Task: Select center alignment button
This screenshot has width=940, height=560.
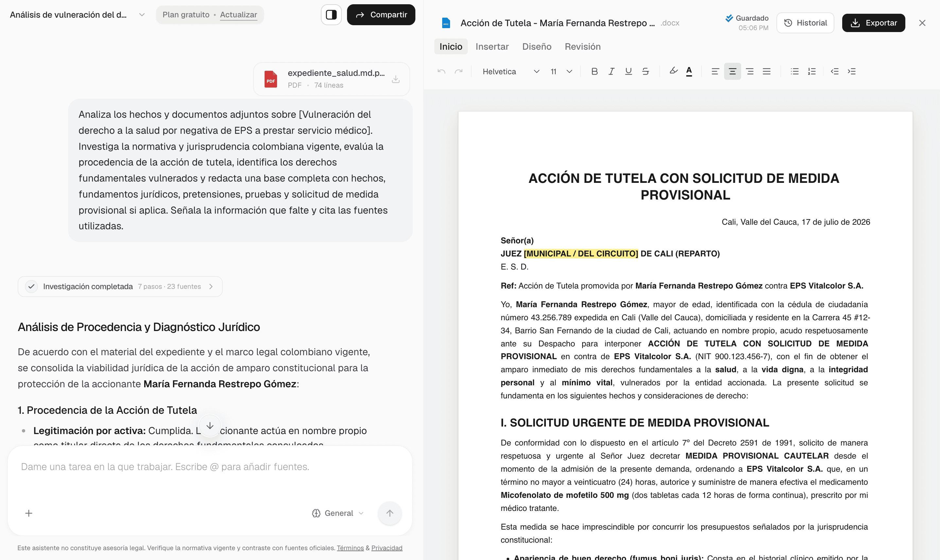Action: coord(733,71)
